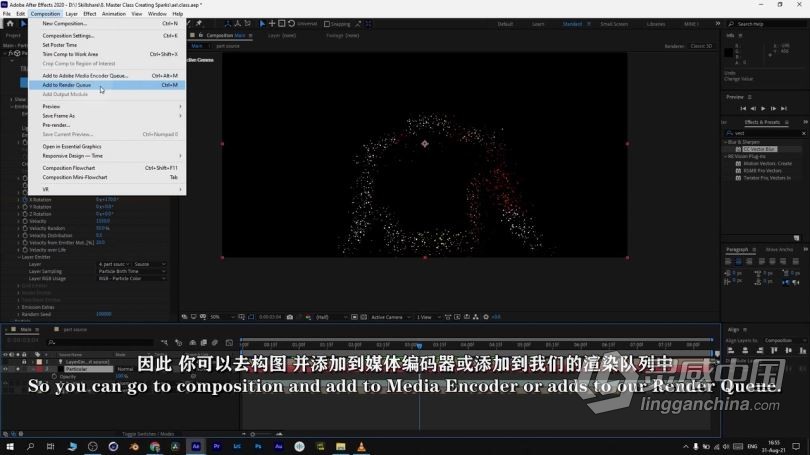Screen dimensions: 810x455
Task: Open Layer sampling Particle Birth Time dropdown
Action: (132, 271)
